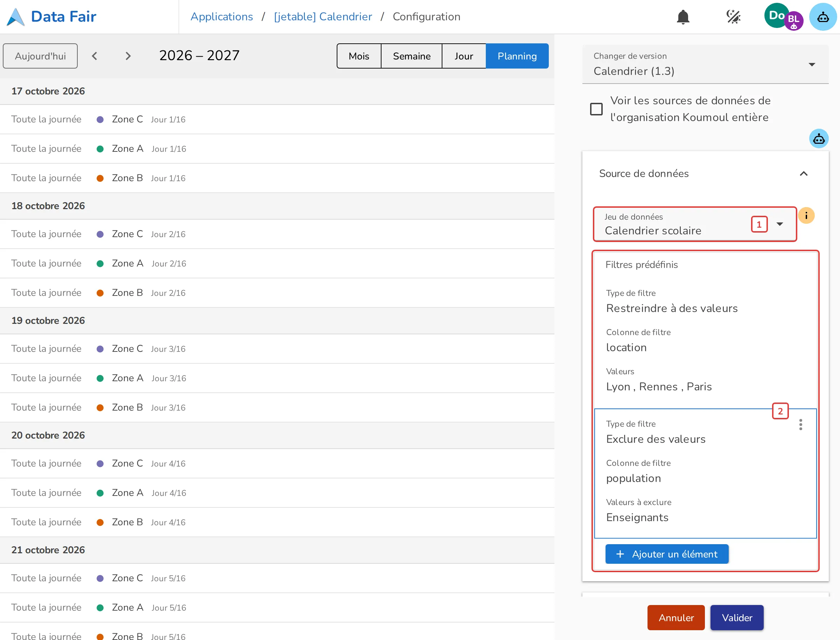Click Zone A event Jour 3/16
The image size is (840, 640).
click(x=277, y=378)
